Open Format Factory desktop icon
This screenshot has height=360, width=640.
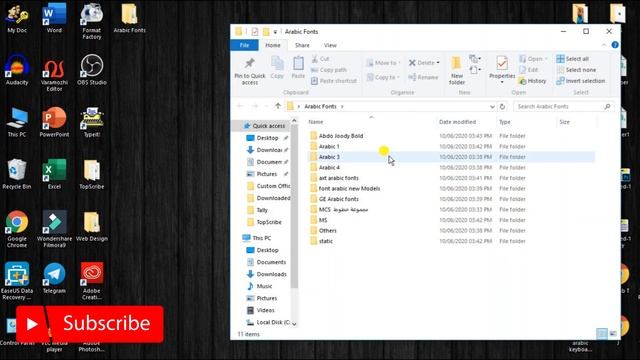tap(91, 21)
